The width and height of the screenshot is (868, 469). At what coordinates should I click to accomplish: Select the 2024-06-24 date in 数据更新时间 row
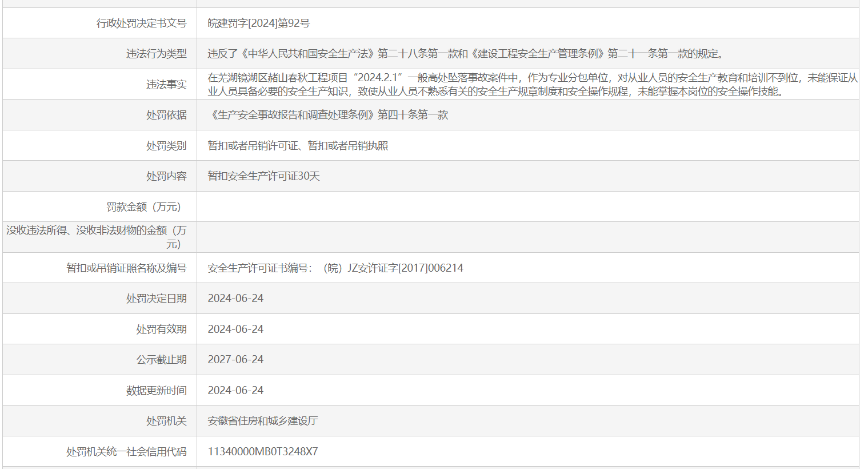click(x=235, y=391)
